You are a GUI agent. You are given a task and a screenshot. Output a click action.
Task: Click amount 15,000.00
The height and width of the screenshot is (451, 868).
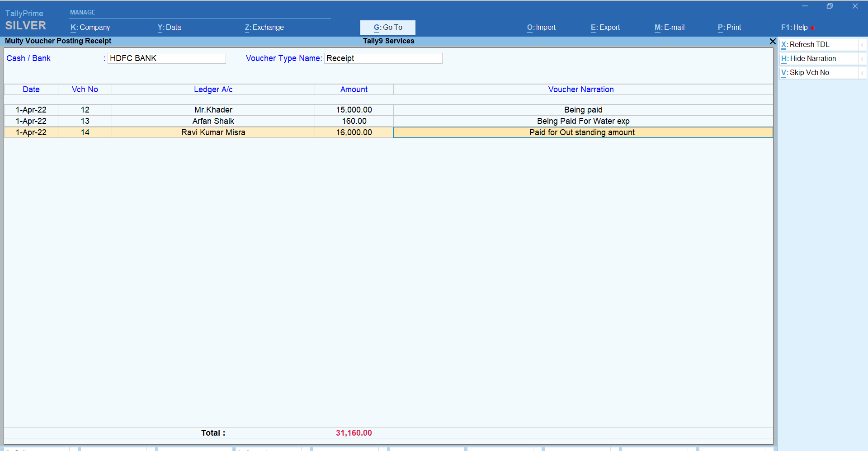click(x=354, y=110)
